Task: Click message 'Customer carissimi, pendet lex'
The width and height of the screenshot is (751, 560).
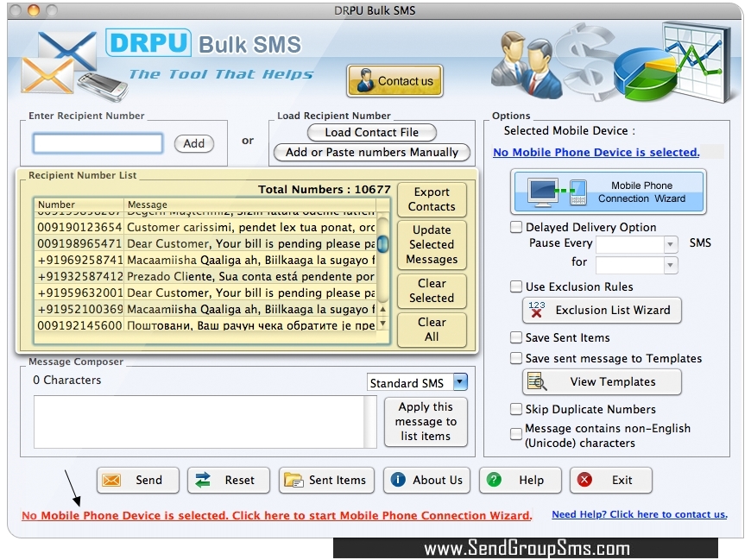Action: pos(251,227)
